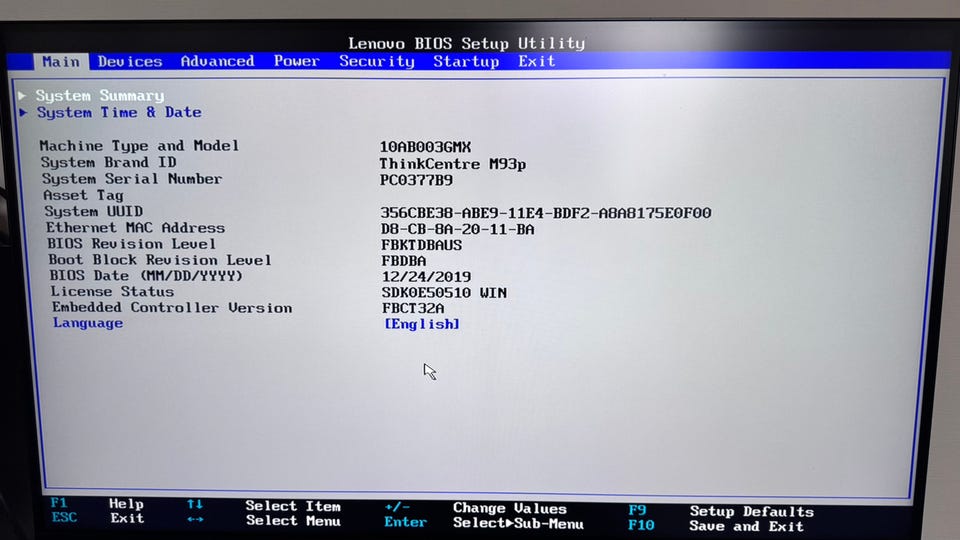This screenshot has height=540, width=960.
Task: Click the BIOS Revision Level label
Action: pyautogui.click(x=132, y=244)
